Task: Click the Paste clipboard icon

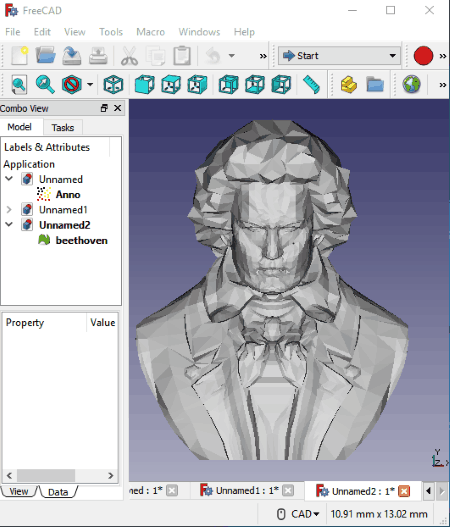Action: 182,55
